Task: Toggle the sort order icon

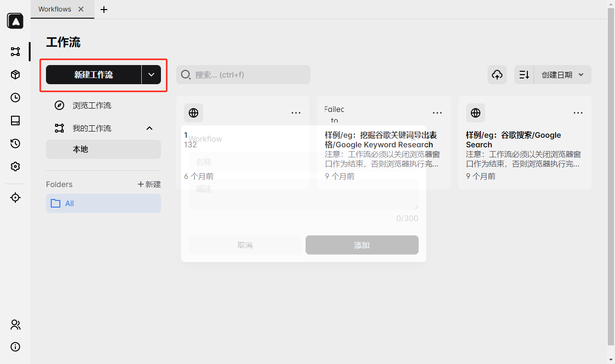Action: tap(524, 75)
